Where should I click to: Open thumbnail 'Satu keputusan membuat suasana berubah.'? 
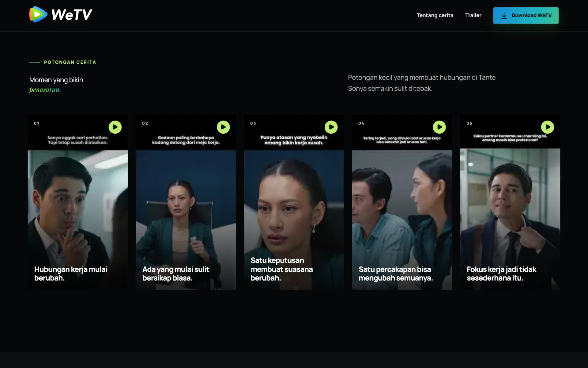coord(294,202)
